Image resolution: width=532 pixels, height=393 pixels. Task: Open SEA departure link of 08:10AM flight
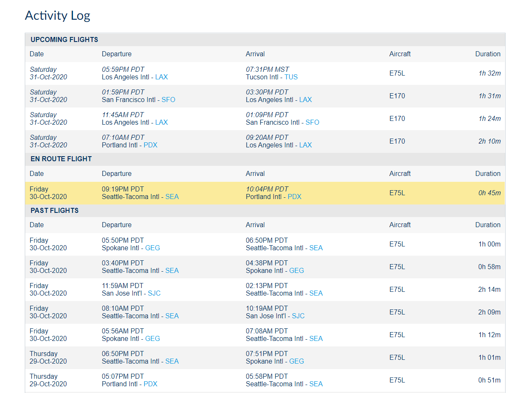[x=172, y=316]
